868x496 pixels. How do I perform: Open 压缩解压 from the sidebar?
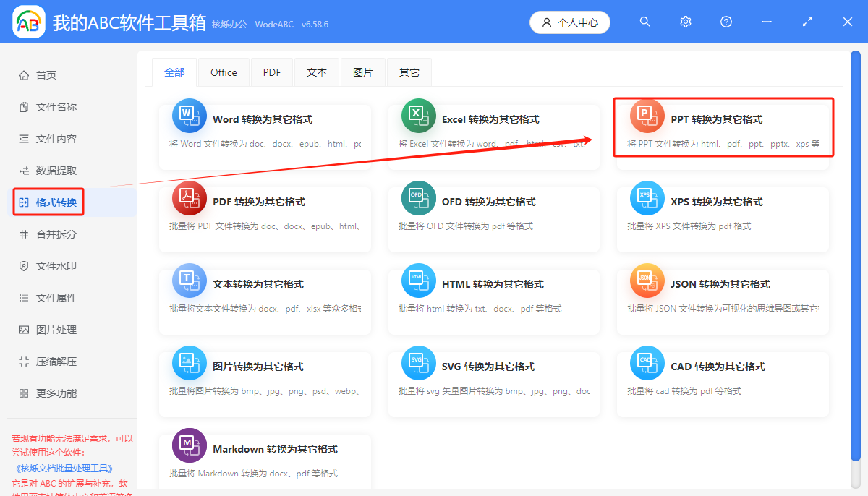[48, 361]
